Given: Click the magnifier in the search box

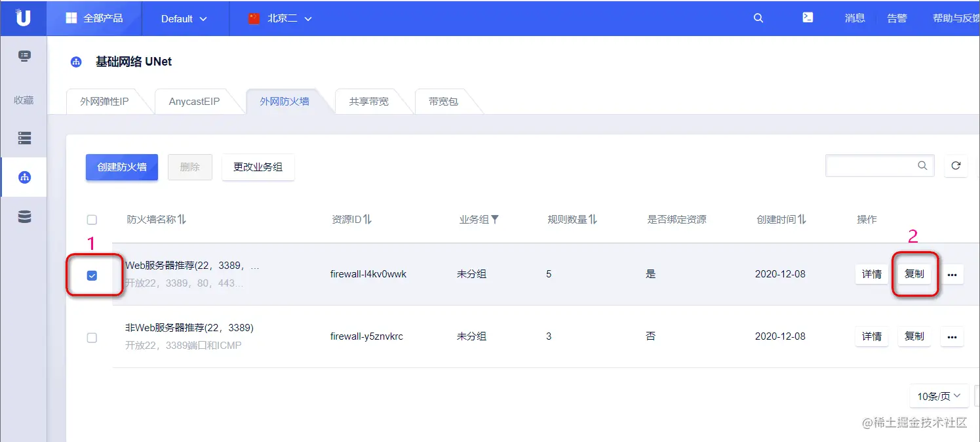Looking at the screenshot, I should (x=922, y=165).
